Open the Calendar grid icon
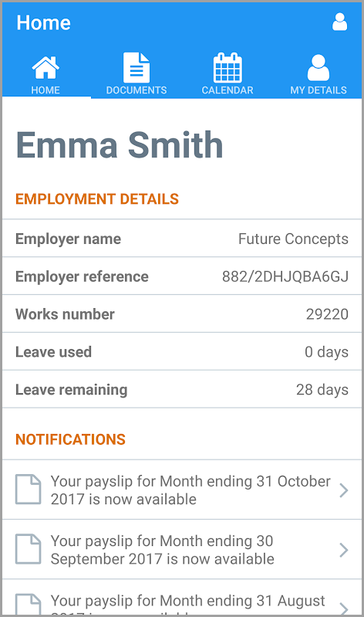Viewport: 364px width, 617px height. (228, 68)
